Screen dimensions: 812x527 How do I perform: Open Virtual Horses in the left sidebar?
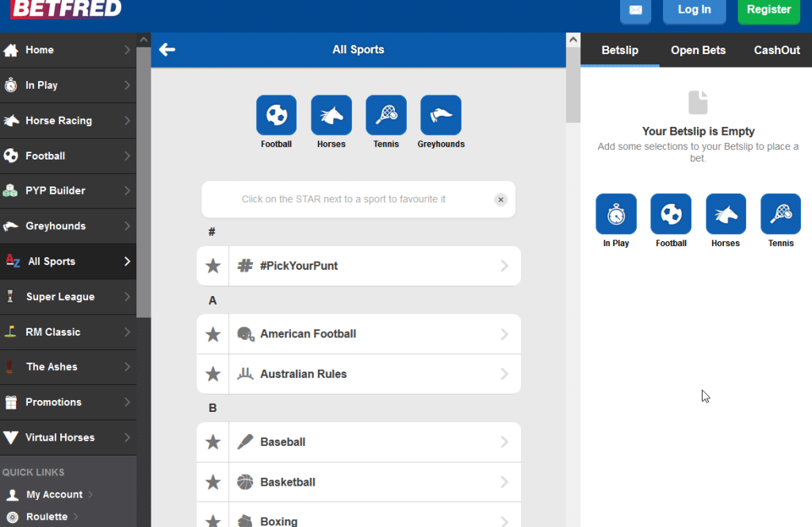coord(68,437)
